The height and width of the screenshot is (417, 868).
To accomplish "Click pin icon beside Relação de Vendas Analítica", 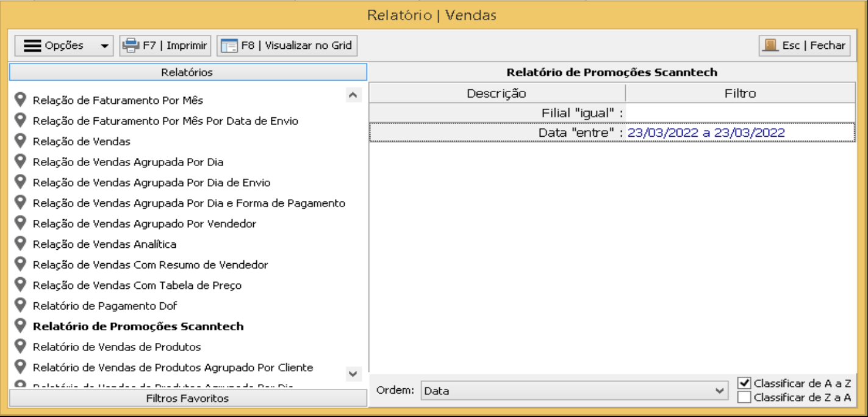I will tap(21, 244).
